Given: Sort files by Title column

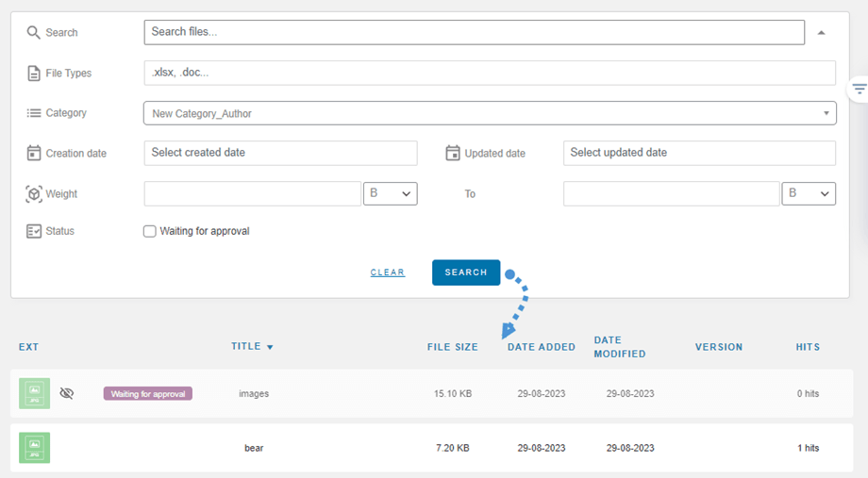Looking at the screenshot, I should coord(252,347).
